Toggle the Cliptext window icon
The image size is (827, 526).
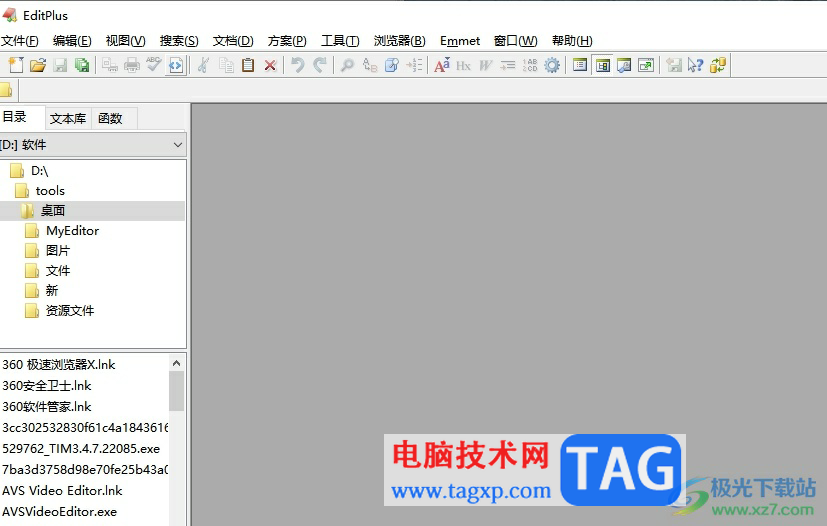(580, 65)
